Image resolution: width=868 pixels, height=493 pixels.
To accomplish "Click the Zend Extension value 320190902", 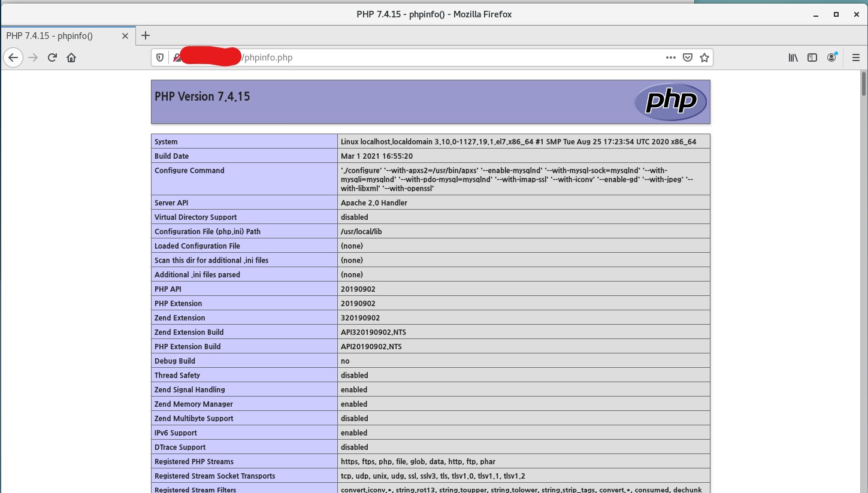I will click(x=360, y=318).
